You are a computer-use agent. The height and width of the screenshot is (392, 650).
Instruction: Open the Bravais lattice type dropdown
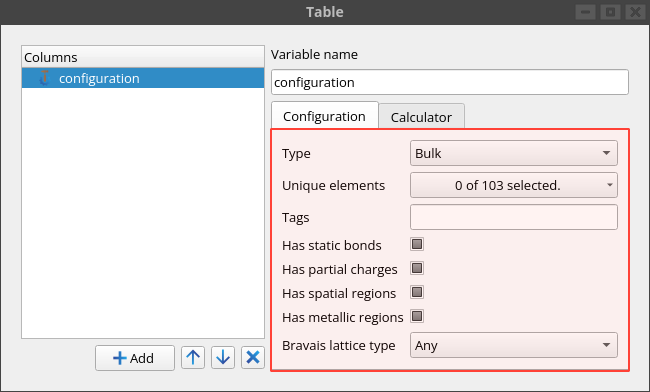(514, 345)
